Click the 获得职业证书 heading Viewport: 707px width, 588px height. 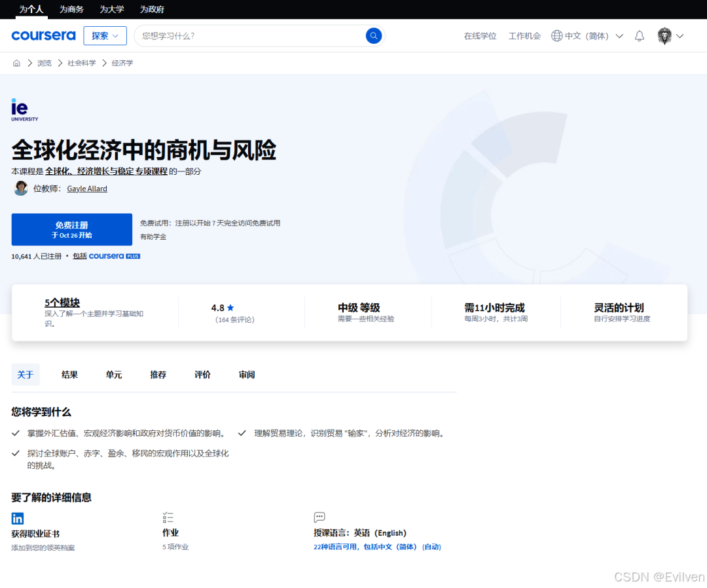point(35,534)
